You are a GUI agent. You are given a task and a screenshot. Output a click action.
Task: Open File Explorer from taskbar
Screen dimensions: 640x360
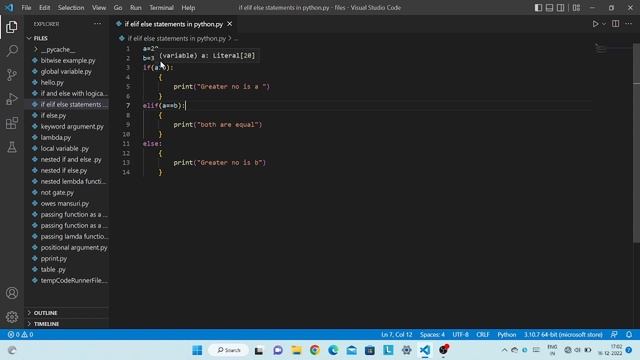click(x=296, y=350)
